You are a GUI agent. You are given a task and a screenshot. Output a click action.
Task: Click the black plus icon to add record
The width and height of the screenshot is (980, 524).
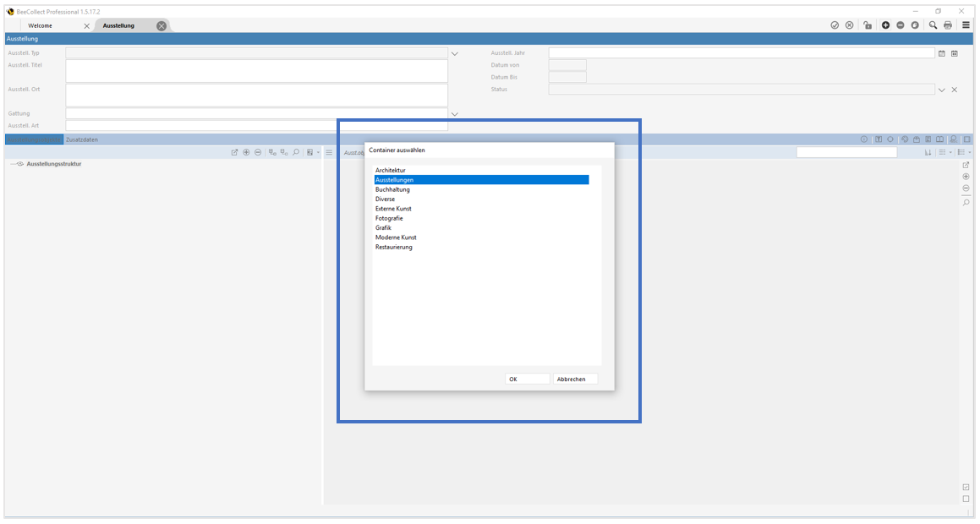885,25
